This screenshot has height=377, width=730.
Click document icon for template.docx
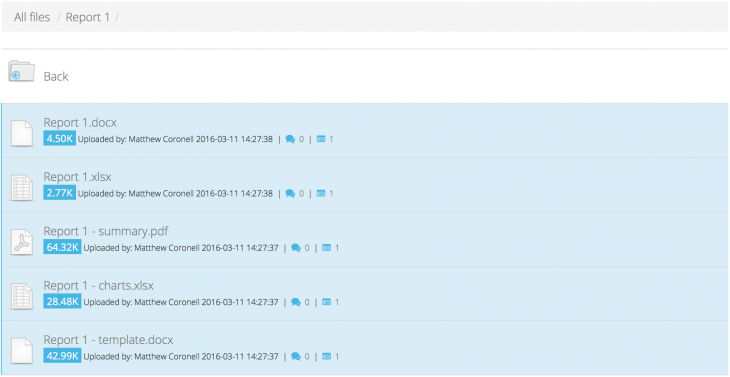coord(22,351)
